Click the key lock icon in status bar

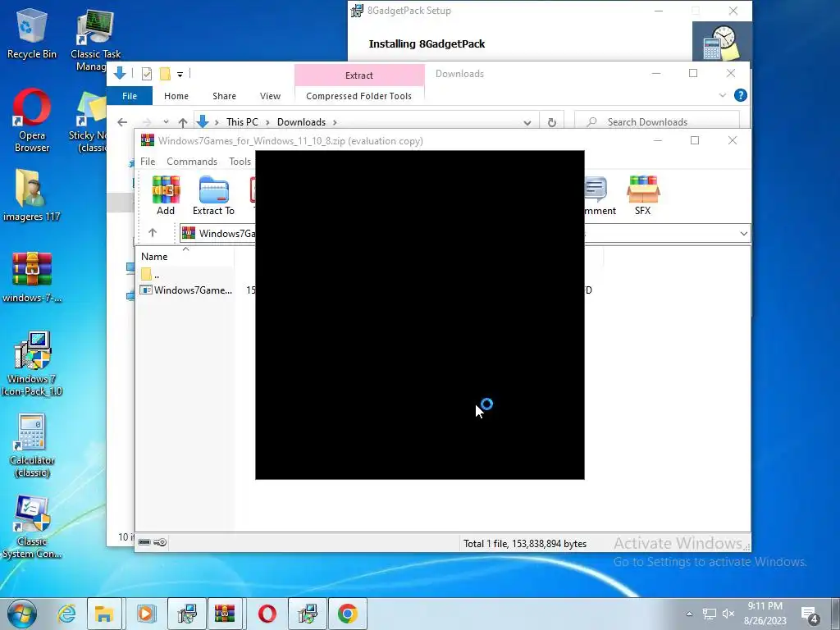(160, 542)
